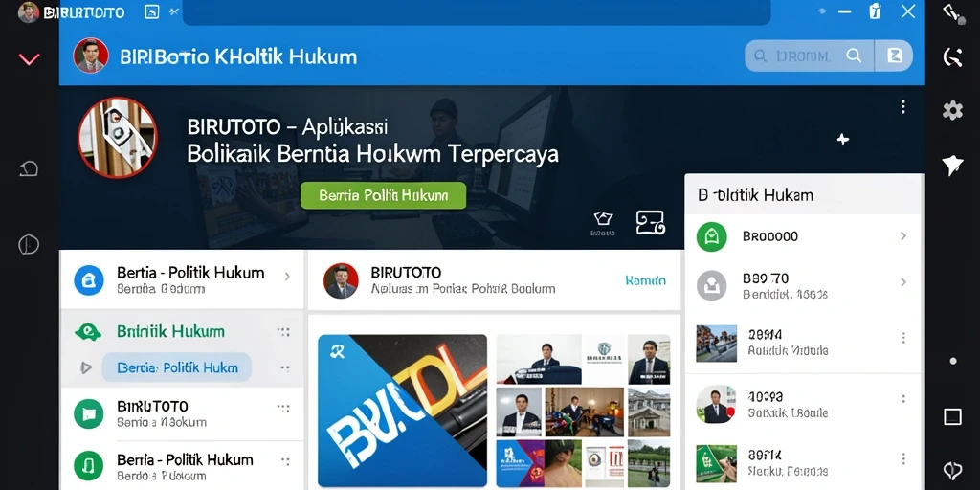The height and width of the screenshot is (490, 980).
Task: Open three-dot menu of 2994 row
Action: click(903, 338)
